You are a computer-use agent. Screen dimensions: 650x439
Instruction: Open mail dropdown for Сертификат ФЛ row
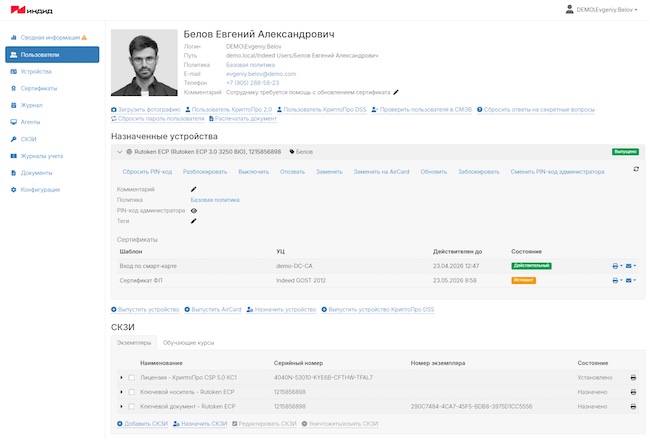[631, 281]
